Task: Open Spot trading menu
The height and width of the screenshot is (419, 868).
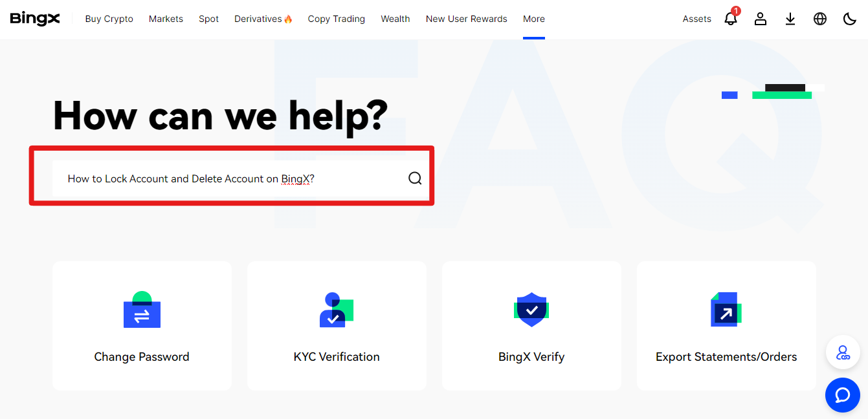Action: click(208, 19)
